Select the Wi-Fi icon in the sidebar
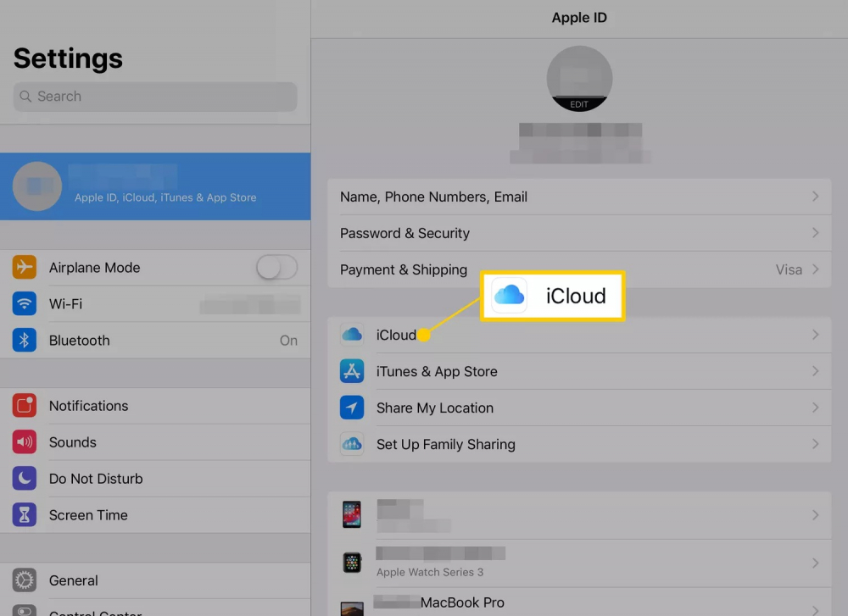The width and height of the screenshot is (848, 616). (24, 303)
